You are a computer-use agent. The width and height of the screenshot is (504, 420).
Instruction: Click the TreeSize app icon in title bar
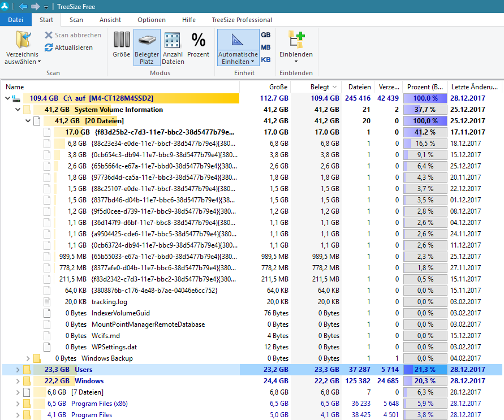pos(5,6)
